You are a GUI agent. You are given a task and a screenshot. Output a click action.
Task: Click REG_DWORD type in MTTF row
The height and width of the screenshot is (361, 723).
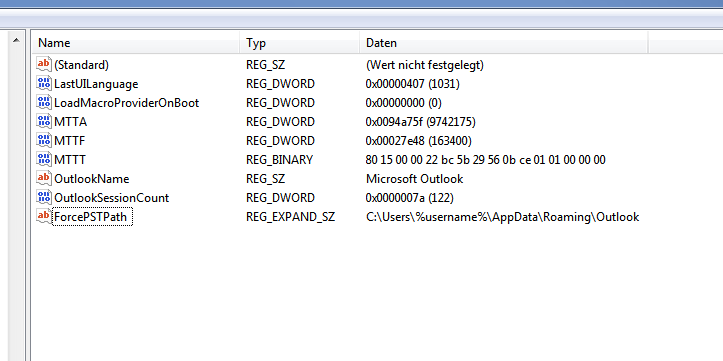pos(280,141)
